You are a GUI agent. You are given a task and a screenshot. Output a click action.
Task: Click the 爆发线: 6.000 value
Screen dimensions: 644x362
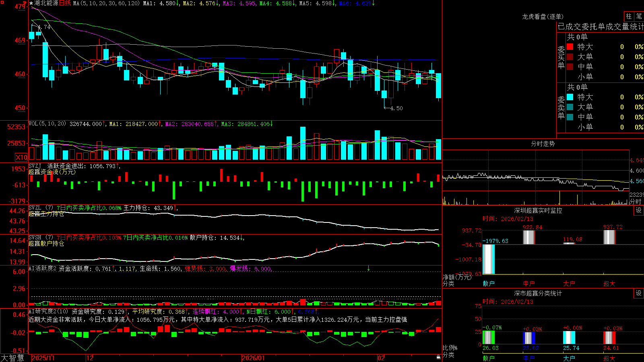pos(250,268)
